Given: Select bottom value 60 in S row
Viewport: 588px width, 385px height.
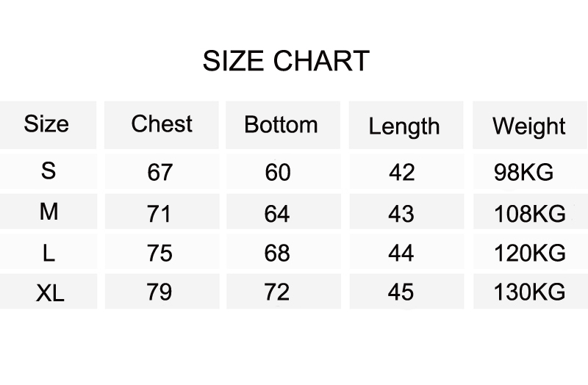Looking at the screenshot, I should point(278,173).
